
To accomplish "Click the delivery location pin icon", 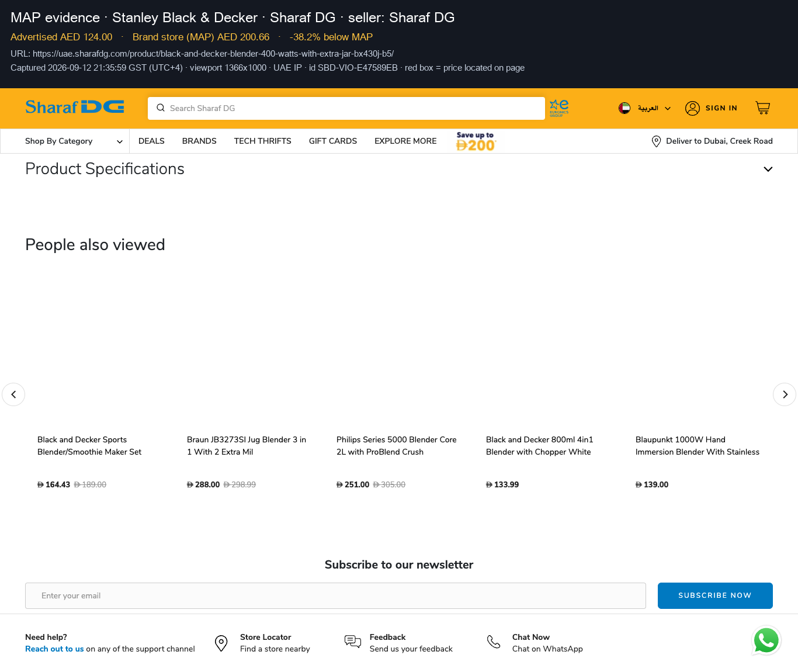I will tap(656, 141).
